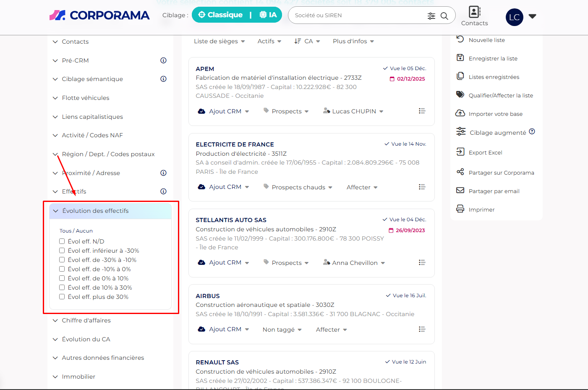Image resolution: width=588 pixels, height=390 pixels.
Task: Click Enregistrer la liste
Action: (493, 58)
